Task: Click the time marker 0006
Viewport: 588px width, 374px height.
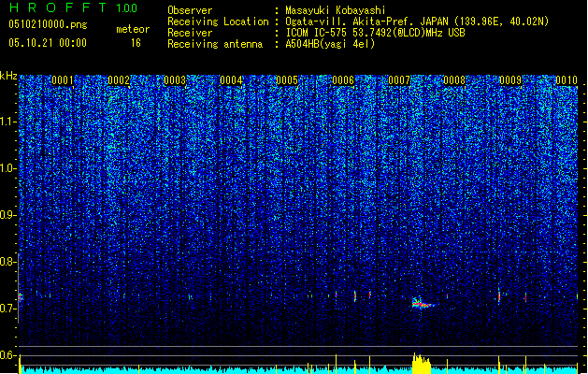Action: 343,80
